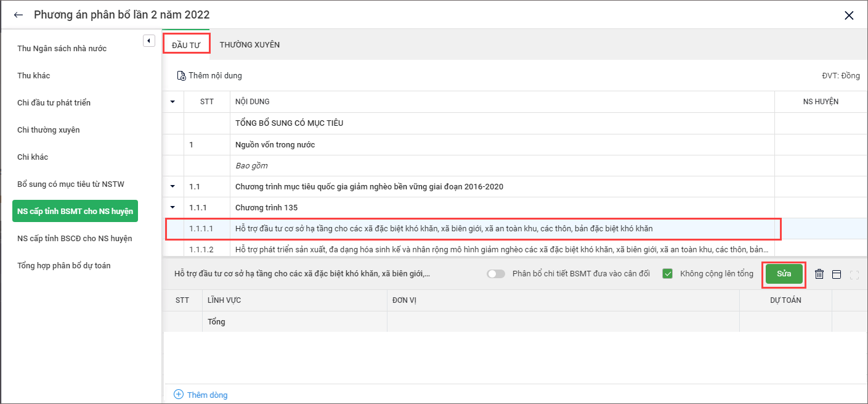
Task: Collapse row 1.1 Chương trình mục tiêu
Action: click(x=172, y=186)
